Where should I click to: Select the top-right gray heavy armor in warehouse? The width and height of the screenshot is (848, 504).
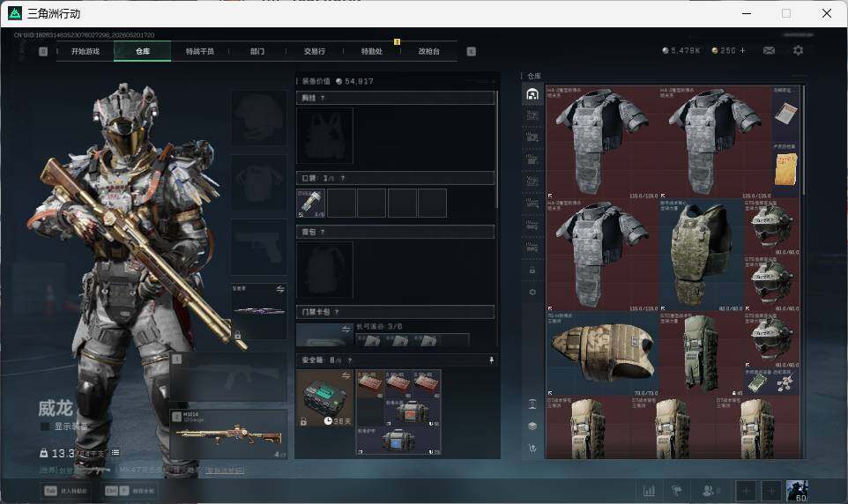[x=715, y=142]
